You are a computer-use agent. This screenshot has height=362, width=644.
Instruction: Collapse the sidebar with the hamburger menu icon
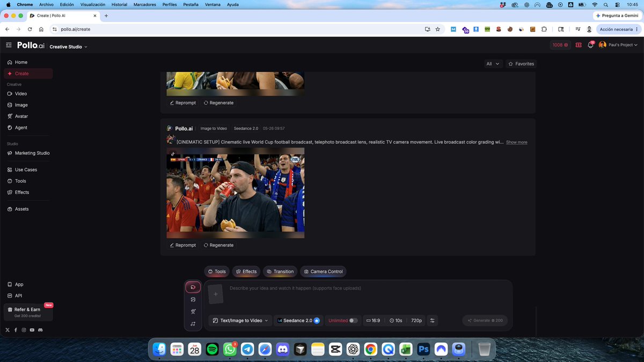[9, 45]
